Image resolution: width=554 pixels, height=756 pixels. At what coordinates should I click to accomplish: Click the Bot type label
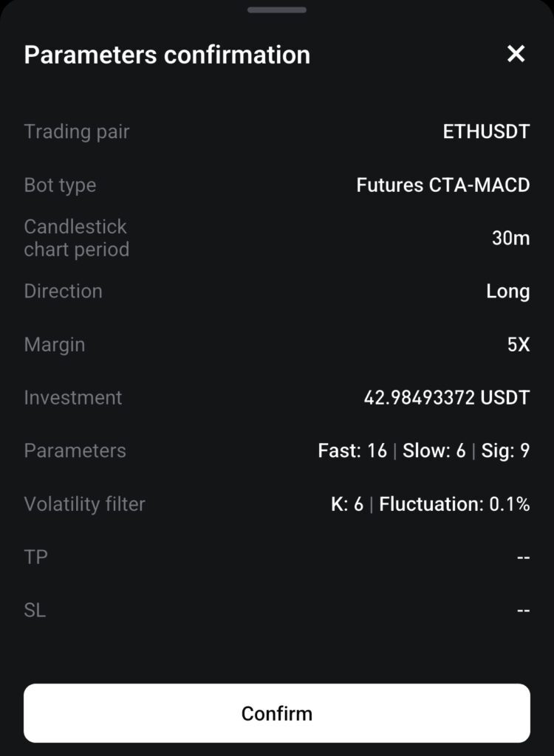[x=60, y=185]
